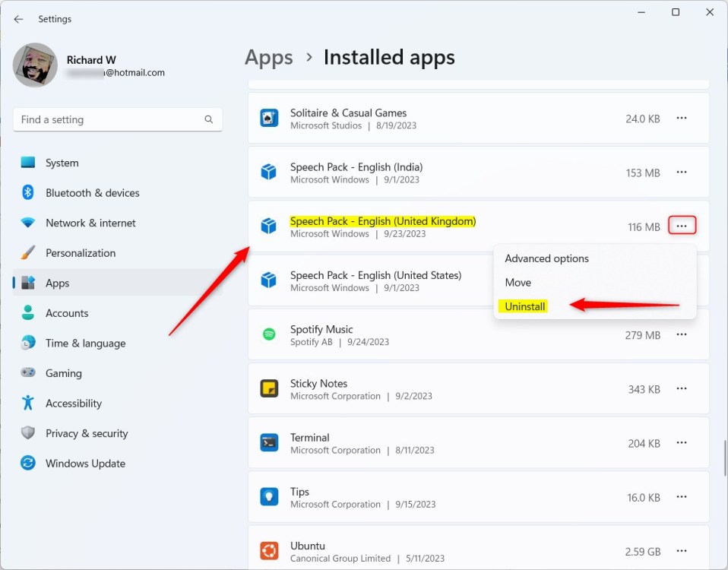The image size is (728, 570).
Task: Click the Spotify Music app name
Action: [x=321, y=330]
